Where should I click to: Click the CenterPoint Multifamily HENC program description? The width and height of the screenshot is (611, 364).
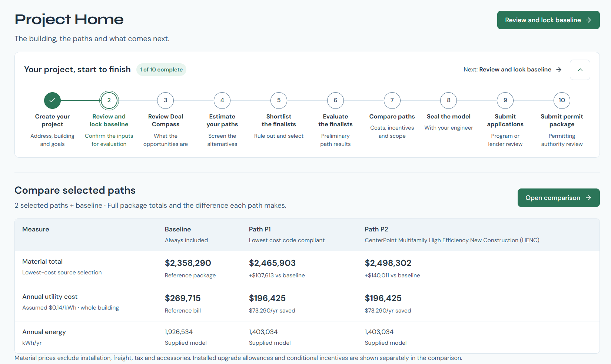pyautogui.click(x=452, y=240)
